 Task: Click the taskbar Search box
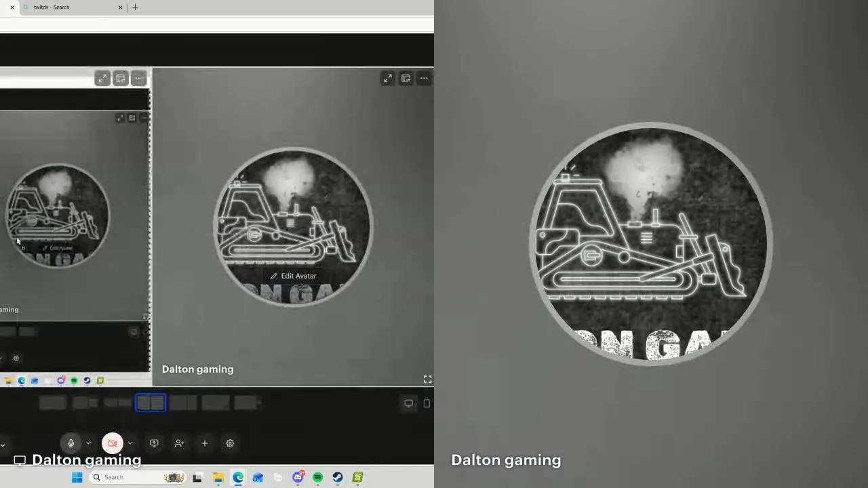point(138,477)
